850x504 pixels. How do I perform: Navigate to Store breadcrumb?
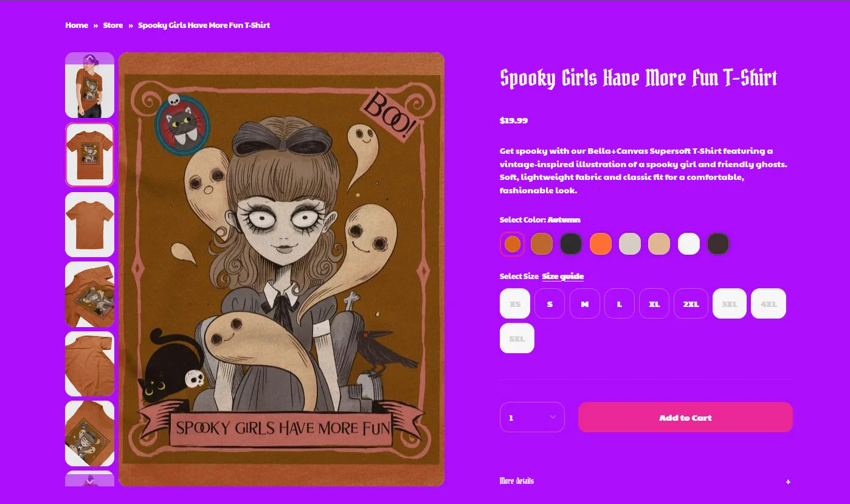pyautogui.click(x=113, y=25)
